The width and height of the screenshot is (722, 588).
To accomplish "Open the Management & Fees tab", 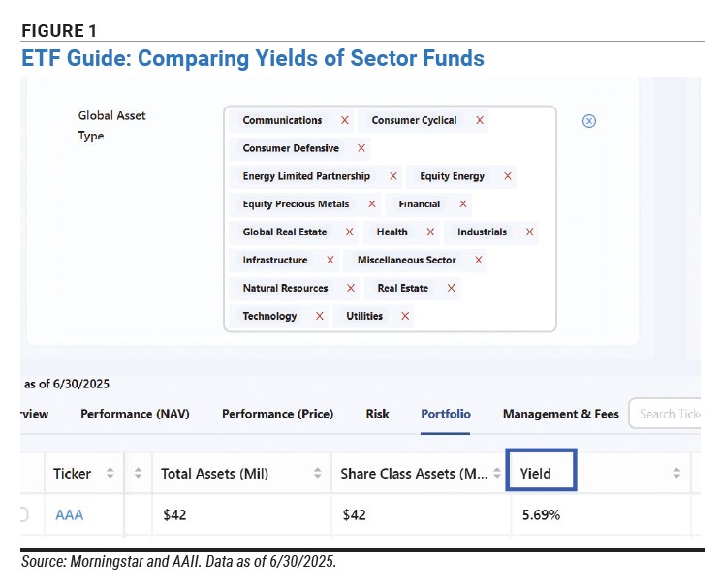I will (561, 414).
